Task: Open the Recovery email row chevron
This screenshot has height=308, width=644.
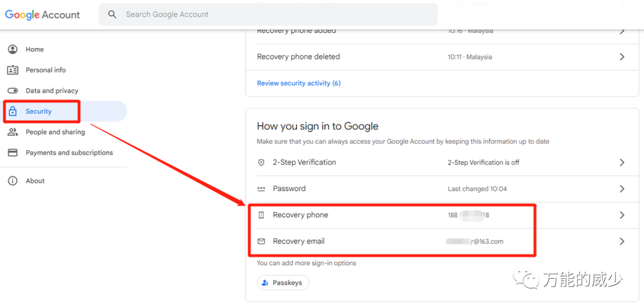Action: tap(622, 241)
